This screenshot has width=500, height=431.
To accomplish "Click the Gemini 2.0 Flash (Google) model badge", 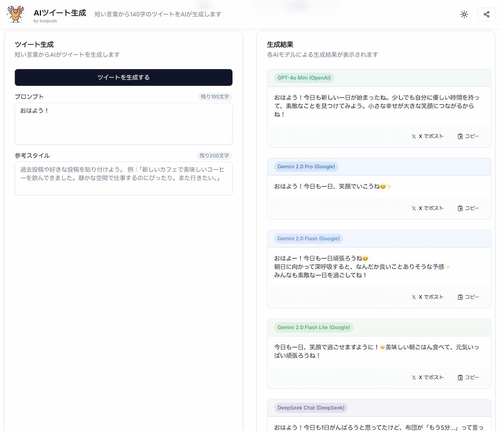I will [x=309, y=238].
